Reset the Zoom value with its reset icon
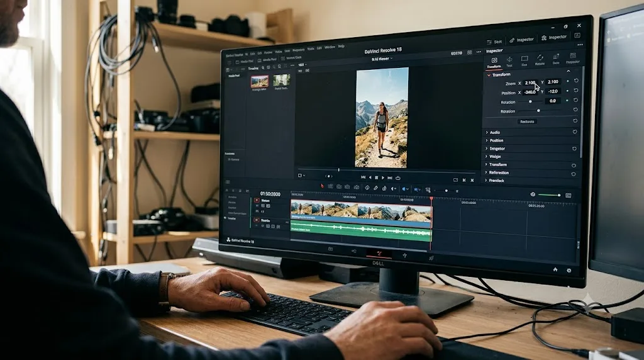 (576, 81)
